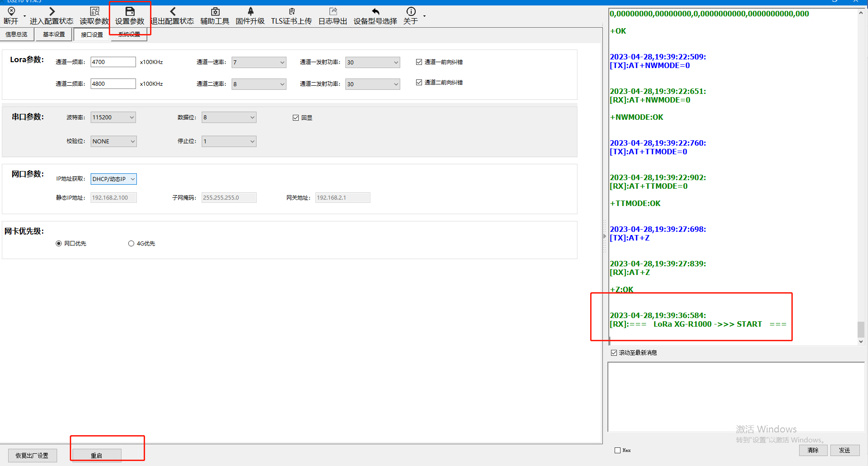Viewport: 868px width, 466px height.
Task: Open 设备型号选择 from toolbar
Action: 375,11
